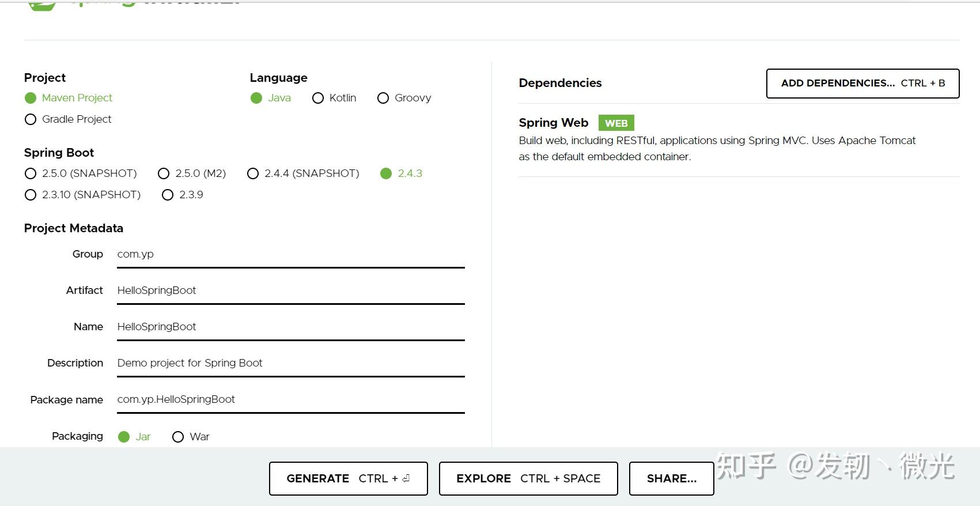Select Maven Project option
Viewport: 980px width, 506px height.
point(31,98)
